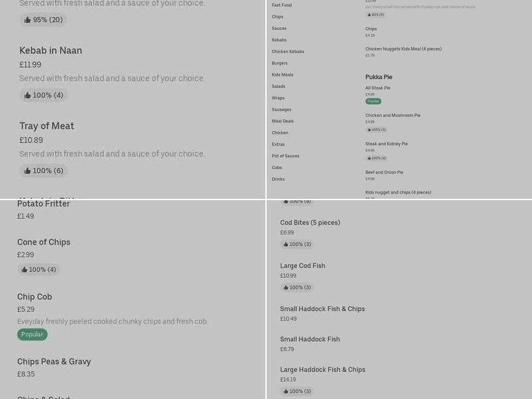Click thumbs-up icon beside 95% (20) rating

(27, 20)
